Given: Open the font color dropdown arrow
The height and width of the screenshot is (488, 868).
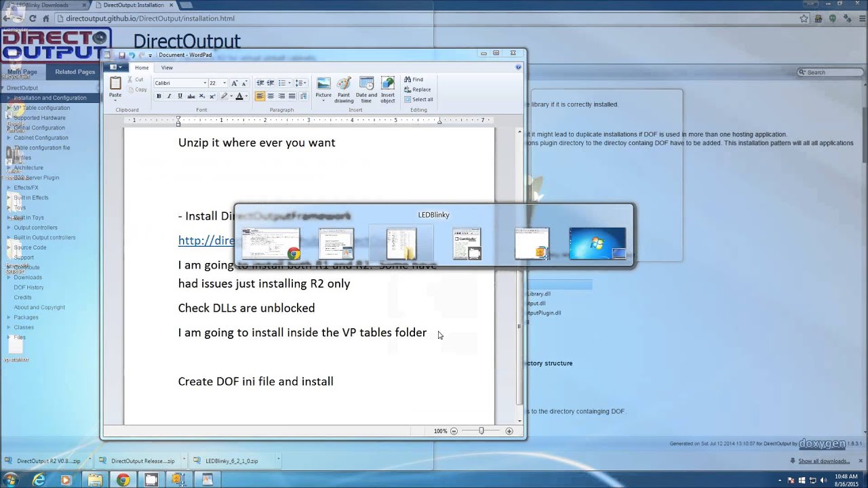Looking at the screenshot, I should click(247, 96).
